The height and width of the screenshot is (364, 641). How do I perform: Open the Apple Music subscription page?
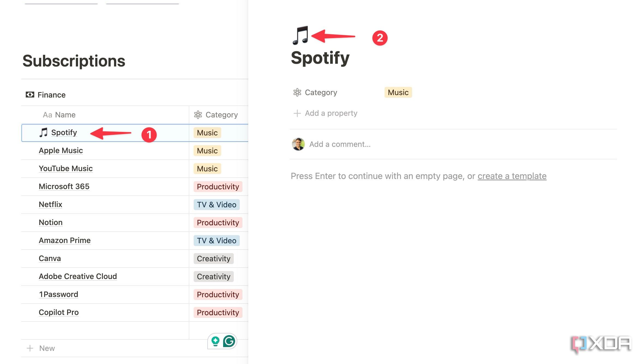61,150
